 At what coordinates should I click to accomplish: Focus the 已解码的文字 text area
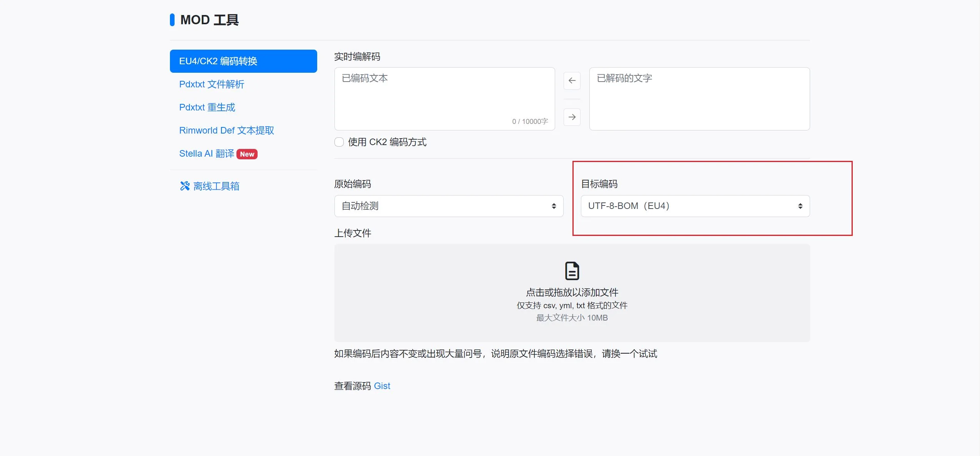point(699,99)
